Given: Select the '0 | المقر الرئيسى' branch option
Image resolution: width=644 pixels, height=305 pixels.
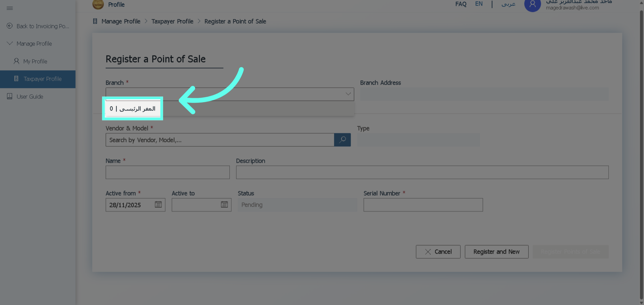Looking at the screenshot, I should point(133,109).
